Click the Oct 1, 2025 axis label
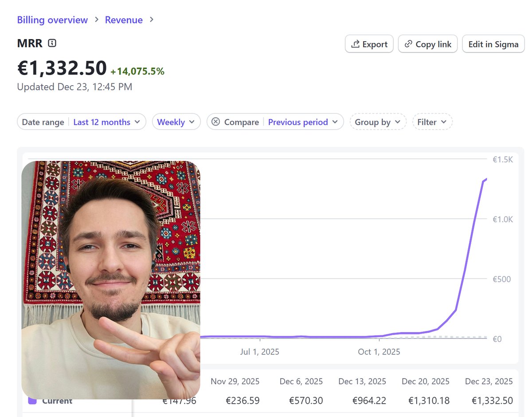532x417 pixels. point(379,352)
